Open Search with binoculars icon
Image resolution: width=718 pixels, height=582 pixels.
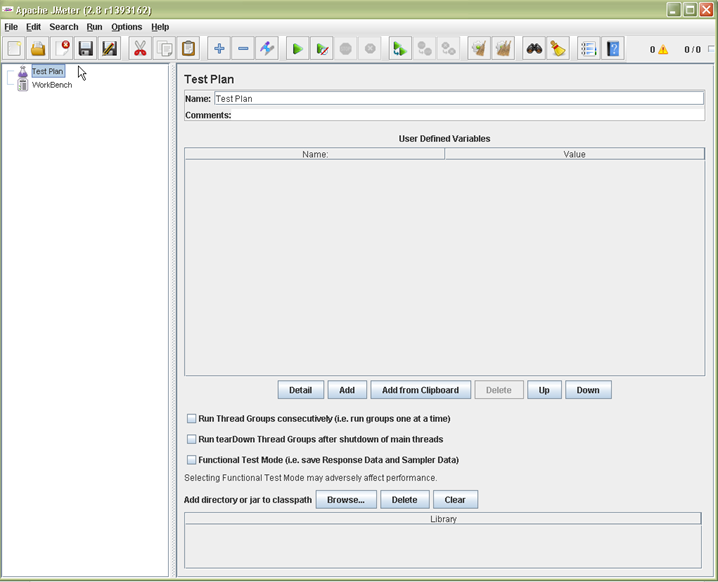tap(534, 49)
